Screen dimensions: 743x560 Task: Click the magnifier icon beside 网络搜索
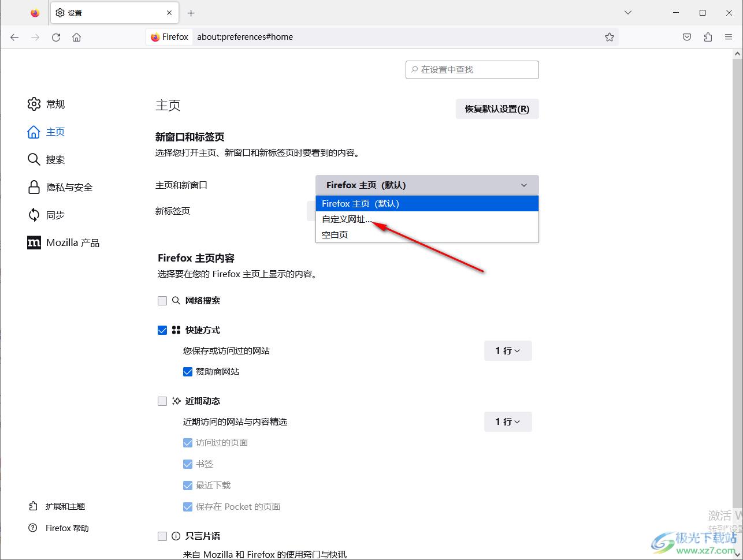[x=176, y=301]
